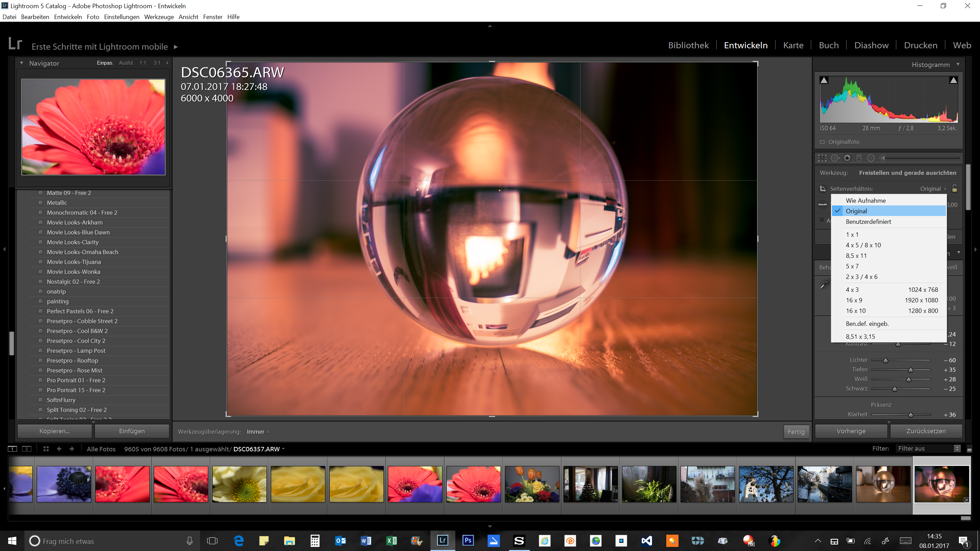Click the straighten level tool icon
The image size is (980, 551).
[x=822, y=204]
